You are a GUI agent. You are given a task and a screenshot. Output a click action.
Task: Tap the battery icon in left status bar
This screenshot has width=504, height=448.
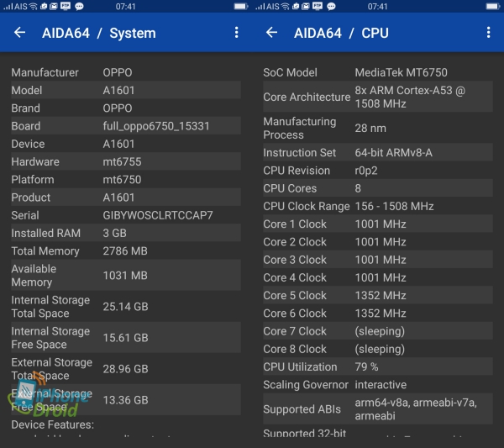click(x=241, y=6)
